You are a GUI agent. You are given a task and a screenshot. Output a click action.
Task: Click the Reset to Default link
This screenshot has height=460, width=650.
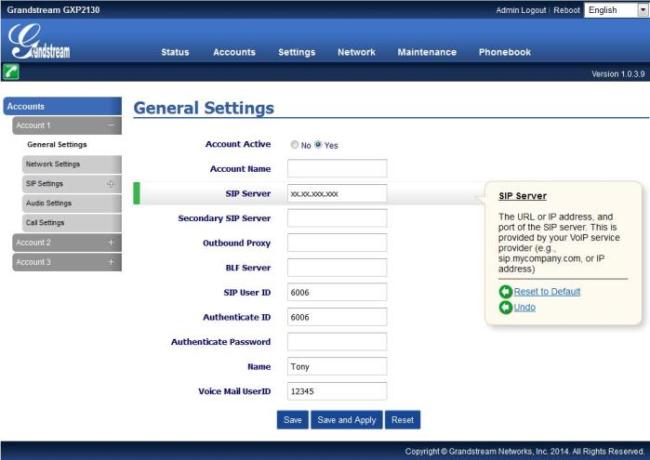[547, 292]
